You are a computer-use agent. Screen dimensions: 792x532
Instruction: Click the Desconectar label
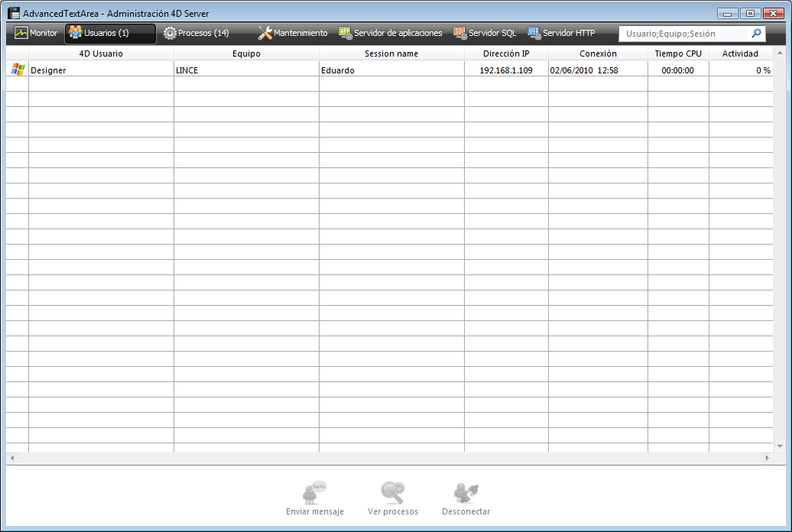pyautogui.click(x=466, y=511)
